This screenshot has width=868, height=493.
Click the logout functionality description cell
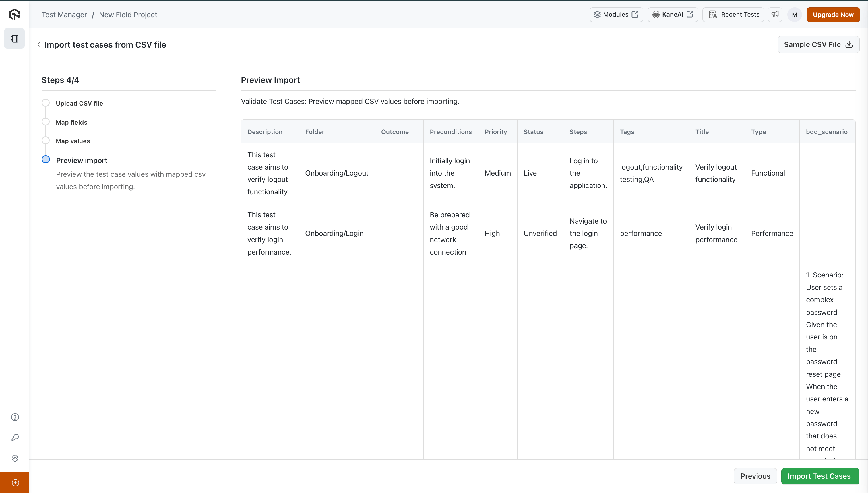270,173
